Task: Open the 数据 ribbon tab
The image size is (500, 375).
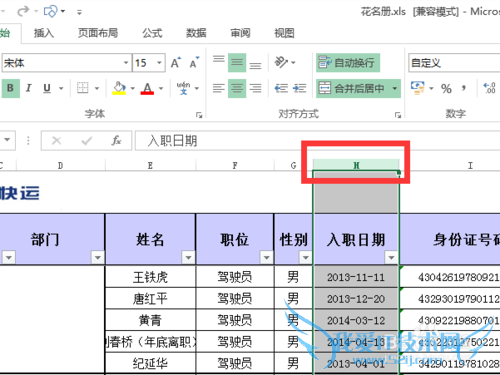Action: (x=196, y=33)
